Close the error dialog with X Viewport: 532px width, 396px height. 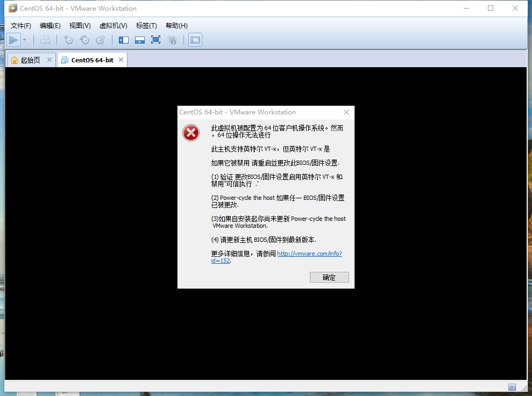point(346,112)
